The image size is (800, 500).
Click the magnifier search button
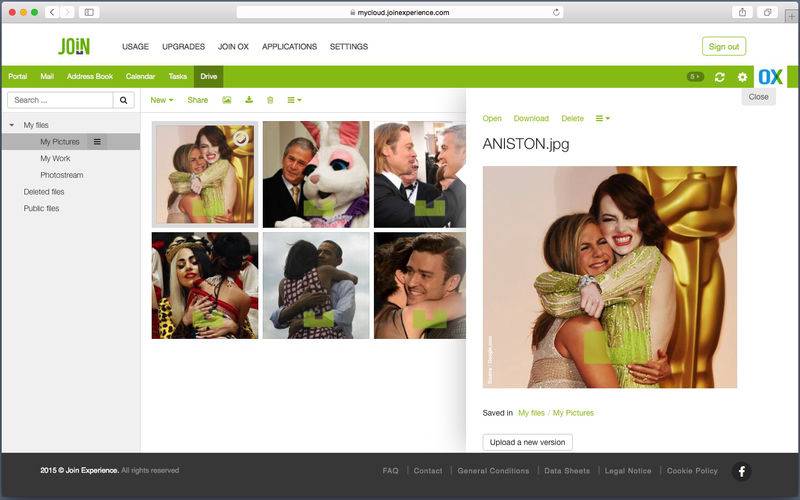123,100
